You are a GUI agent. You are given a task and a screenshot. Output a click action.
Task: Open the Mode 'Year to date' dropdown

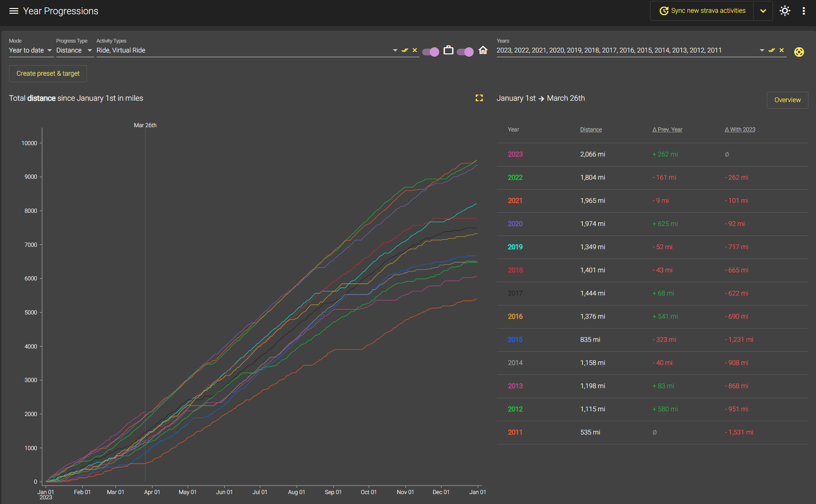(x=31, y=51)
